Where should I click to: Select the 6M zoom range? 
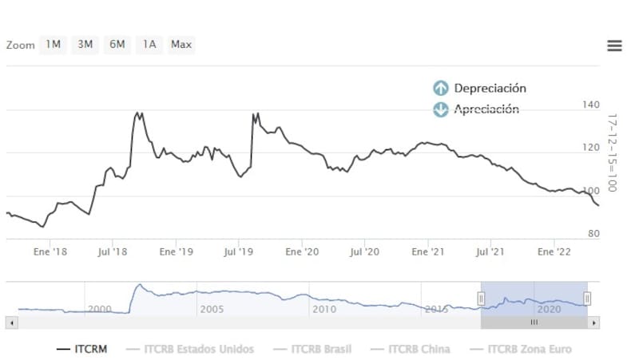click(x=117, y=45)
